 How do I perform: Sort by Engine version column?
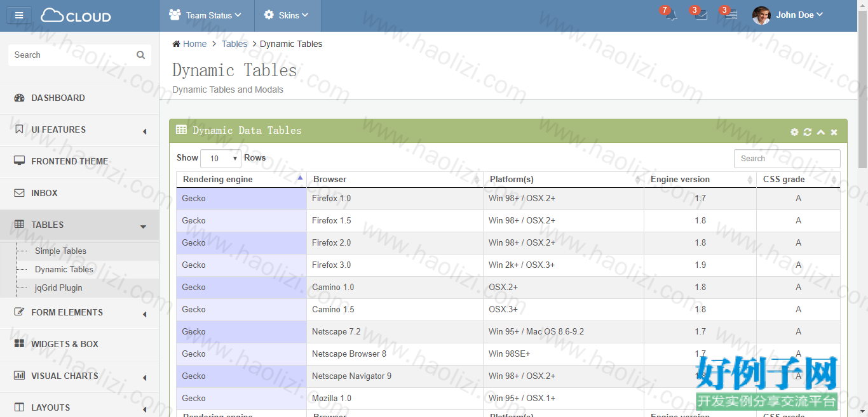[x=700, y=180]
